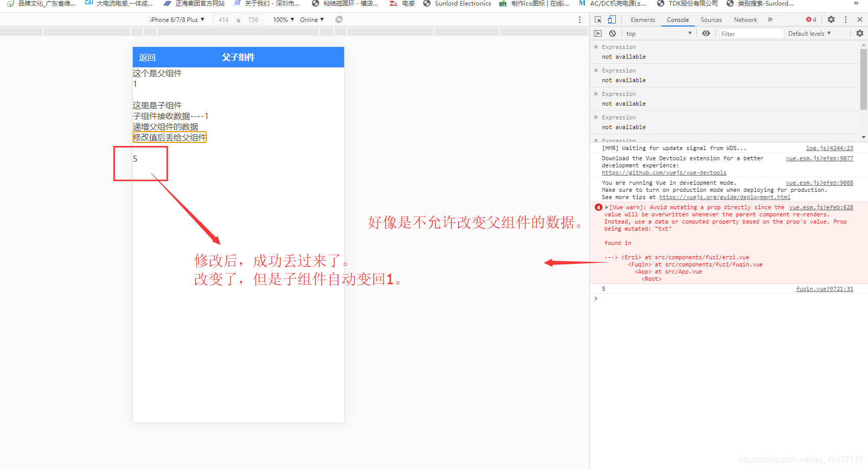Viewport: 868px width, 469px height.
Task: Edit the viewport height field 736
Action: coord(253,19)
